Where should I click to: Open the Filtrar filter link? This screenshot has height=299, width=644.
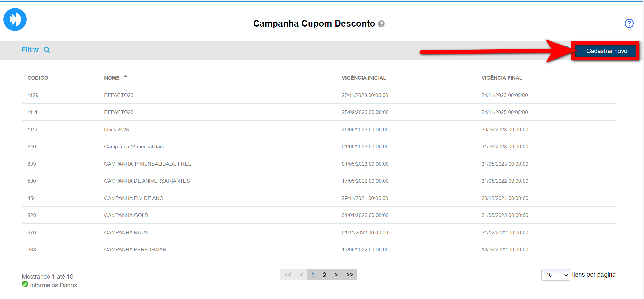pyautogui.click(x=31, y=50)
